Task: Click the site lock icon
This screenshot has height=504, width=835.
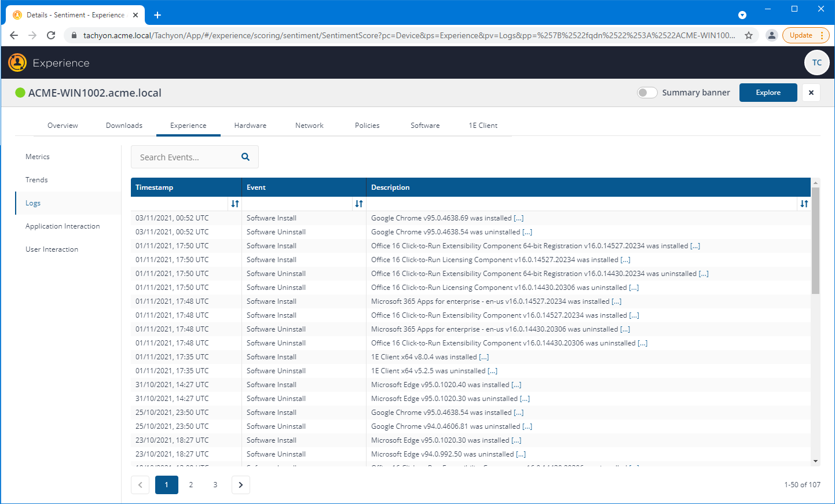Action: [74, 35]
